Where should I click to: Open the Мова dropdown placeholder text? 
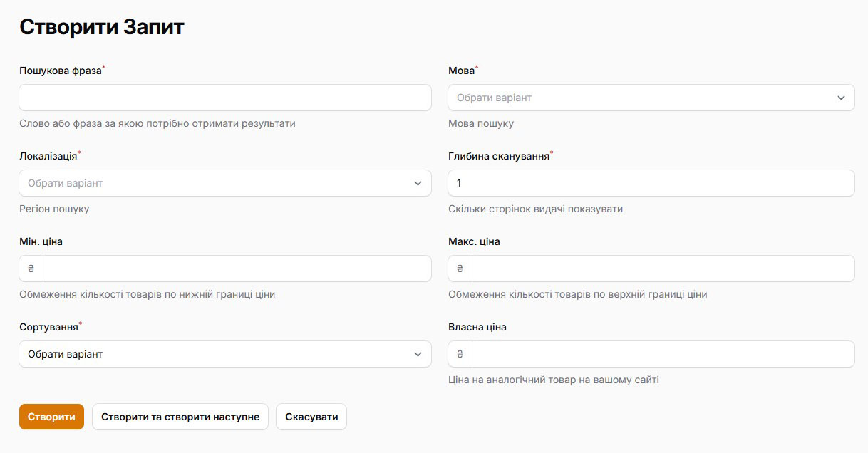click(494, 98)
